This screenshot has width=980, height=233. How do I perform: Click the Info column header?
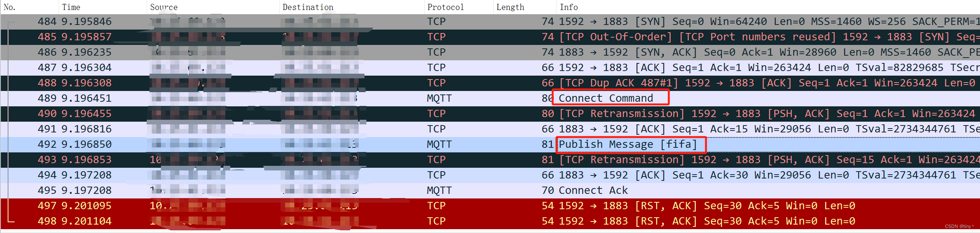(569, 7)
